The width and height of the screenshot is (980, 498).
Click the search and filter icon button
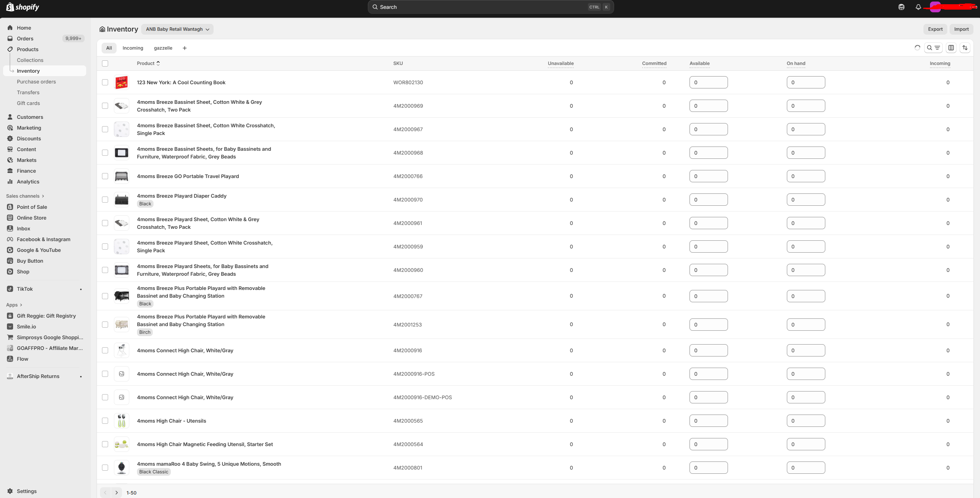[x=933, y=48]
